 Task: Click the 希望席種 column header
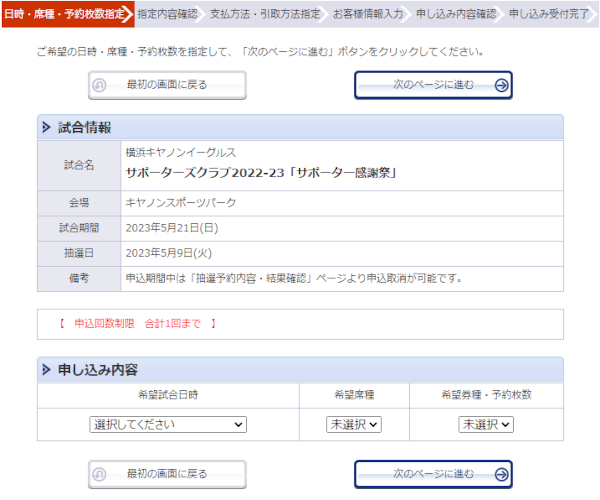pos(354,395)
